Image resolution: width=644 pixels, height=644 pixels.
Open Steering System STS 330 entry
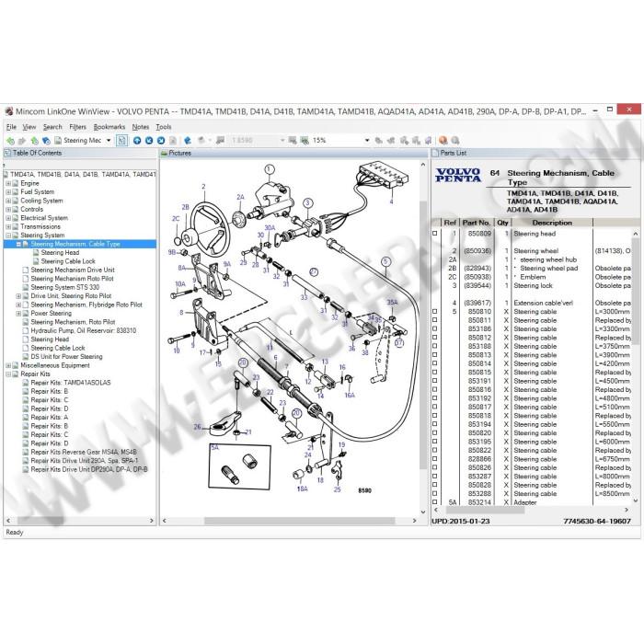(65, 287)
